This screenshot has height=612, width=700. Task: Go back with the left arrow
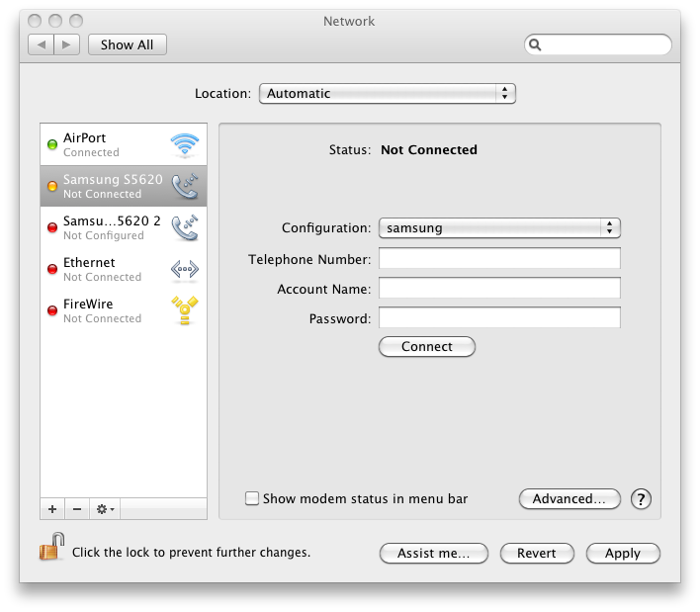pyautogui.click(x=42, y=44)
